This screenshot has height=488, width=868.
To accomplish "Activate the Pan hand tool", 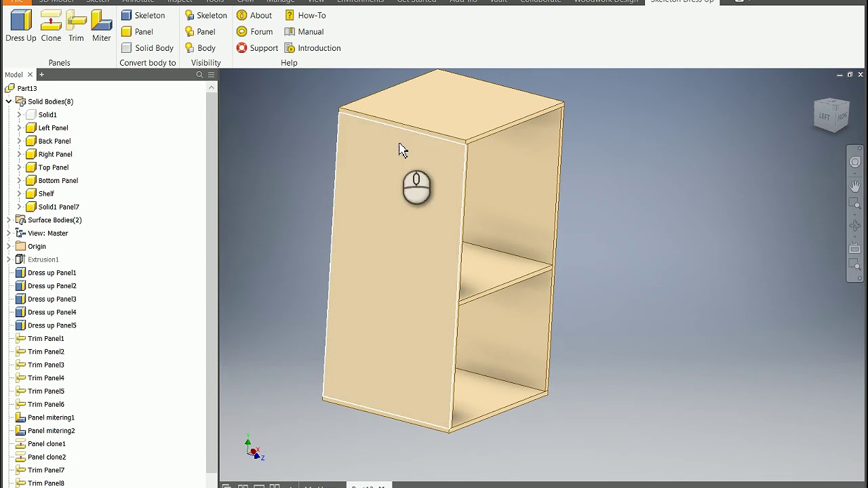I will point(855,186).
